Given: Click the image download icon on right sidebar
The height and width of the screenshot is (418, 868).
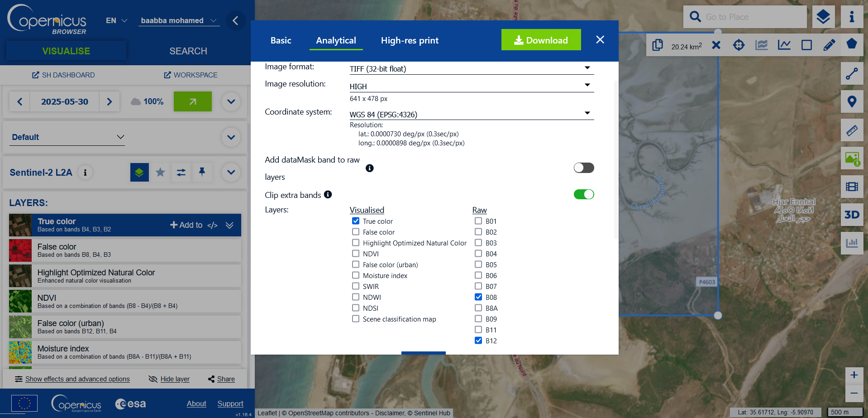Looking at the screenshot, I should (852, 159).
